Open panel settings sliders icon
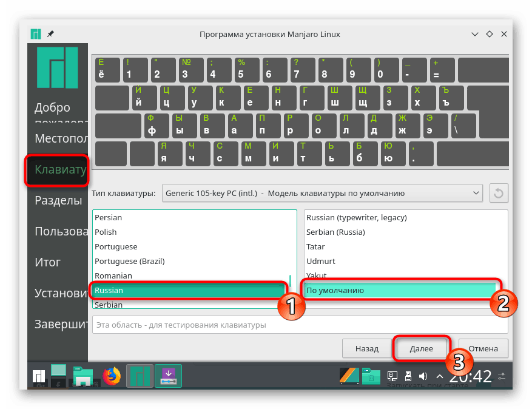The width and height of the screenshot is (532, 409). click(502, 376)
